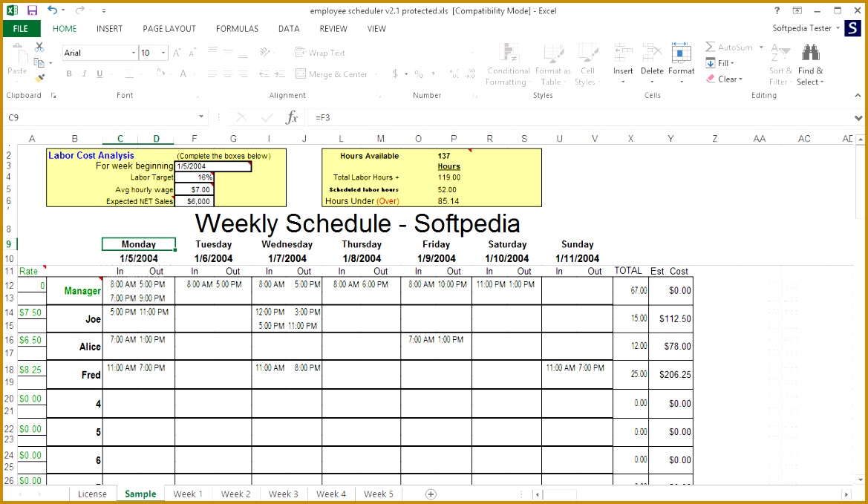This screenshot has width=868, height=504.
Task: Click the Insert Function fx icon
Action: coord(292,117)
